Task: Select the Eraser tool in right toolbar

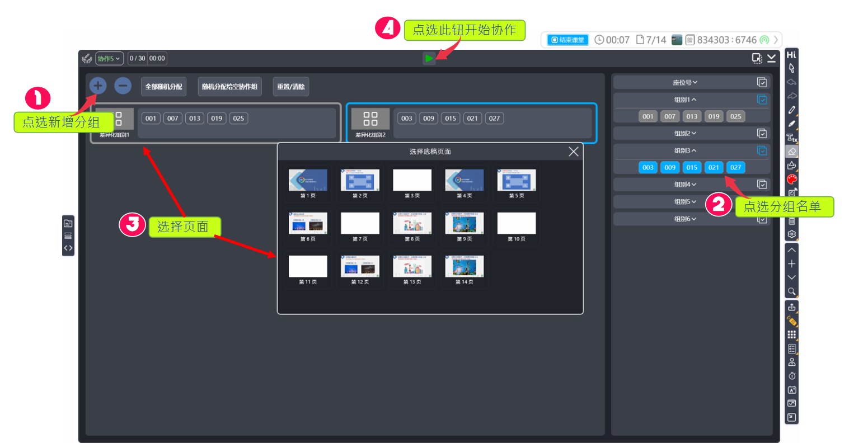Action: [791, 152]
